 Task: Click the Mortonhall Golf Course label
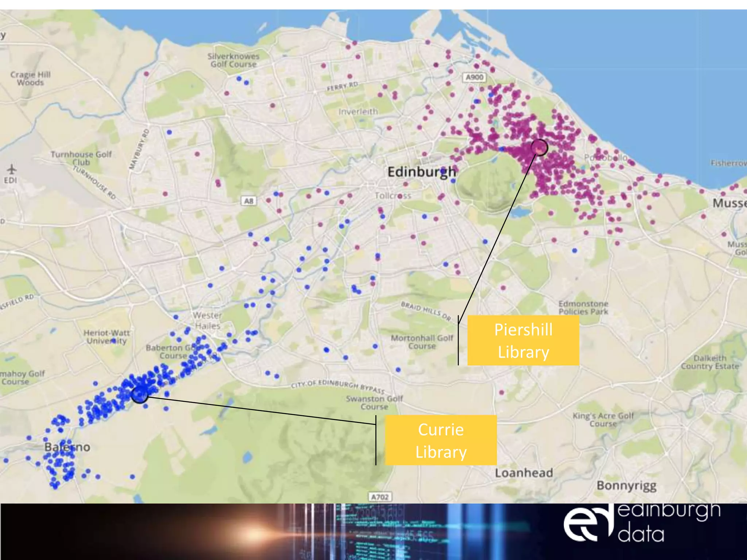tap(422, 342)
